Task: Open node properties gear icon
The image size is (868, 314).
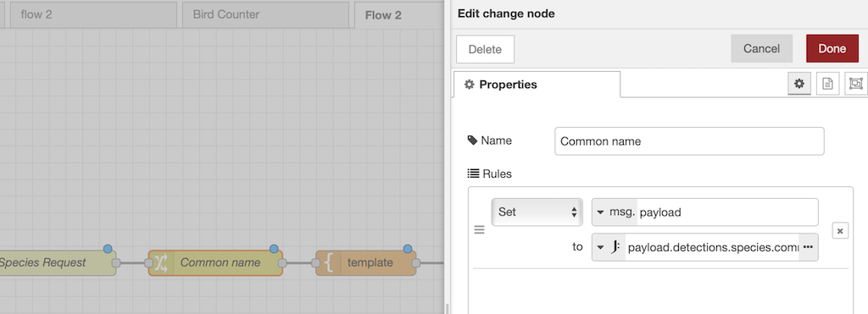Action: [798, 84]
